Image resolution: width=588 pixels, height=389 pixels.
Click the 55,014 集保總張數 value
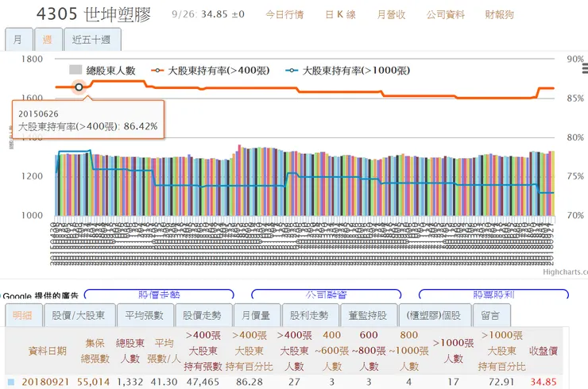tap(94, 382)
